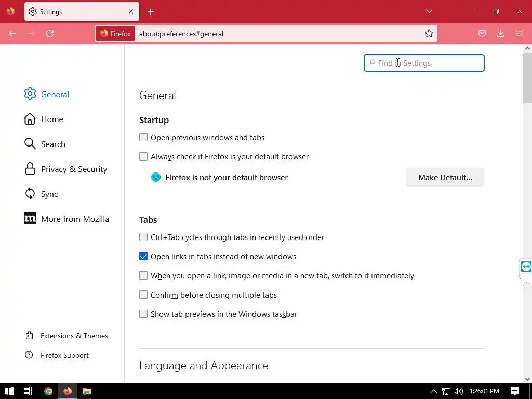Show hidden system tray icons
The image size is (532, 399).
pos(434,391)
